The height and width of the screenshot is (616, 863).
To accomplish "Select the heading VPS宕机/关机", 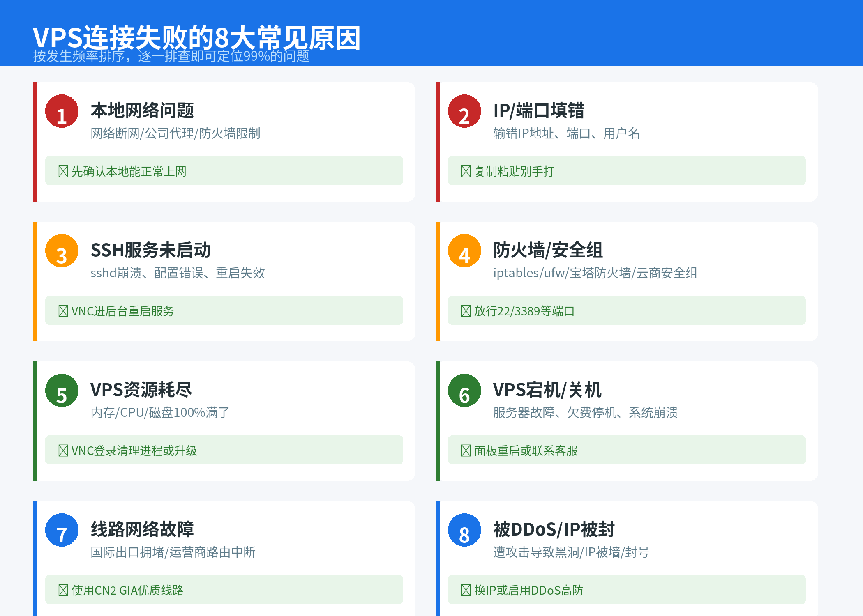I will [x=547, y=390].
